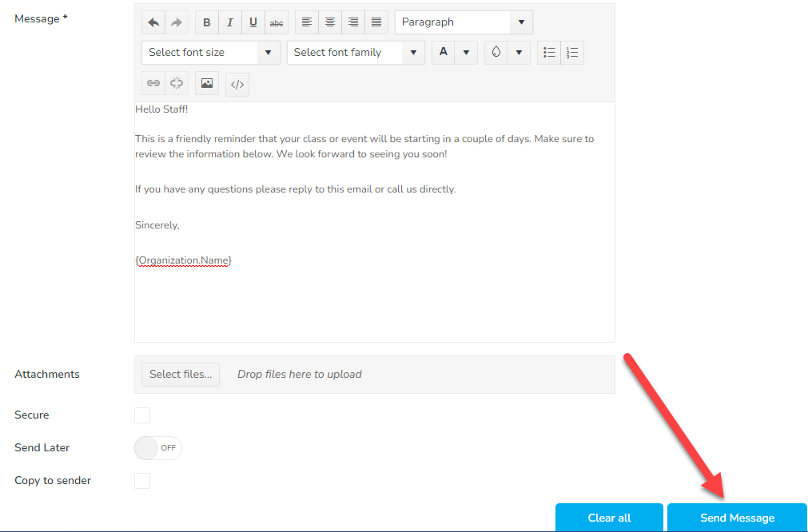Align text to the right
This screenshot has width=808, height=532.
coord(353,22)
